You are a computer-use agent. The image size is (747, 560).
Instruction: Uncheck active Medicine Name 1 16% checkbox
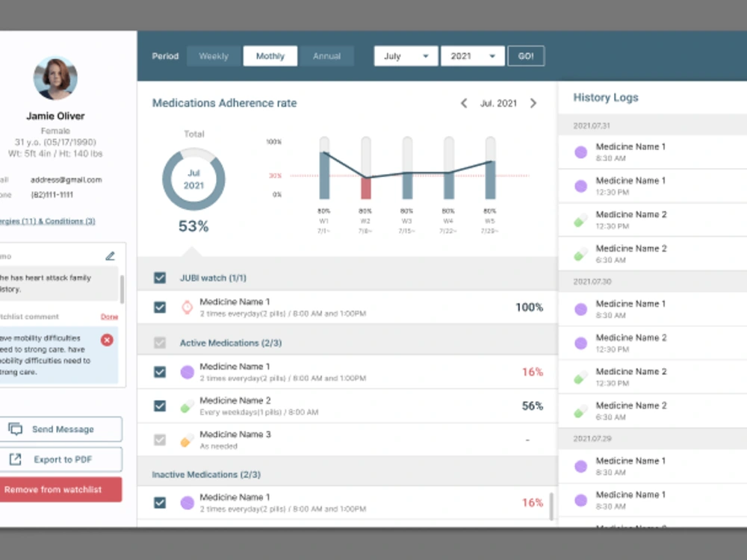[x=160, y=372]
